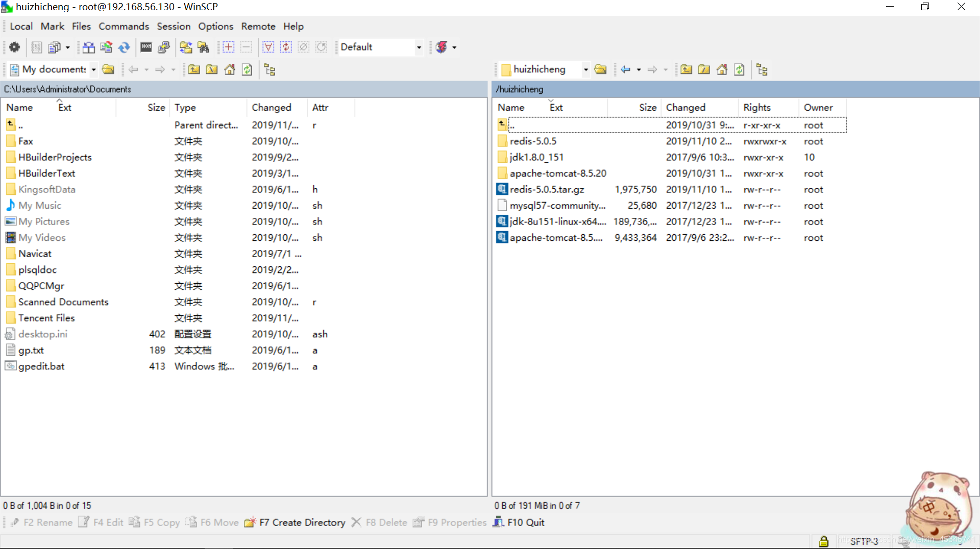This screenshot has height=549, width=980.
Task: Open the Files menu
Action: click(x=81, y=26)
